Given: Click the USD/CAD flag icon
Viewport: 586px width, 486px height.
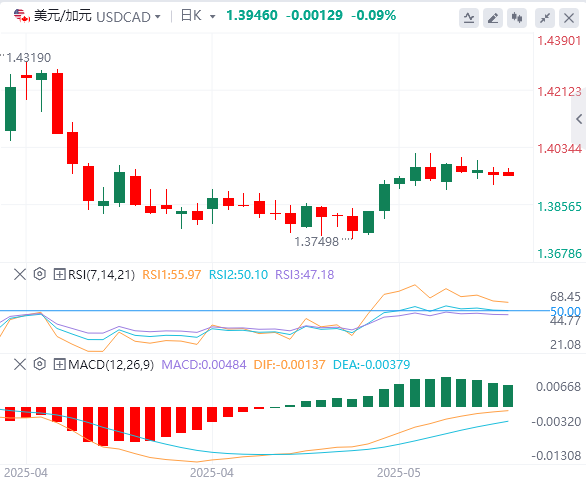Looking at the screenshot, I should pyautogui.click(x=22, y=16).
